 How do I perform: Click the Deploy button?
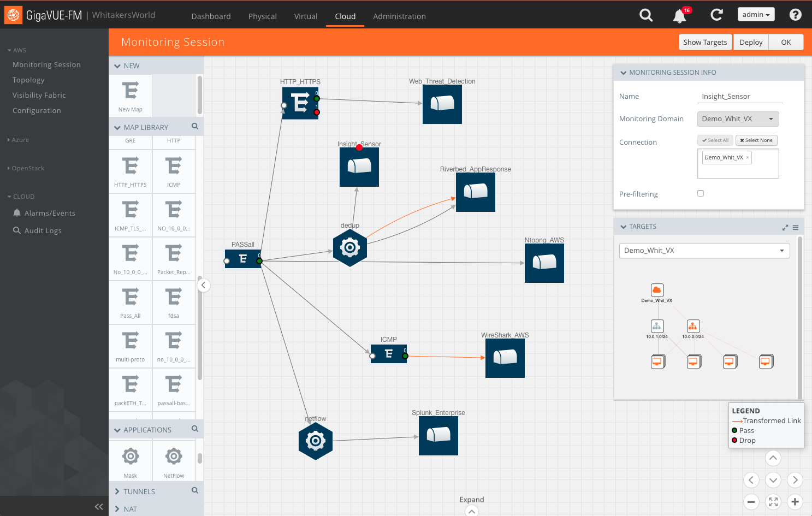[750, 41]
